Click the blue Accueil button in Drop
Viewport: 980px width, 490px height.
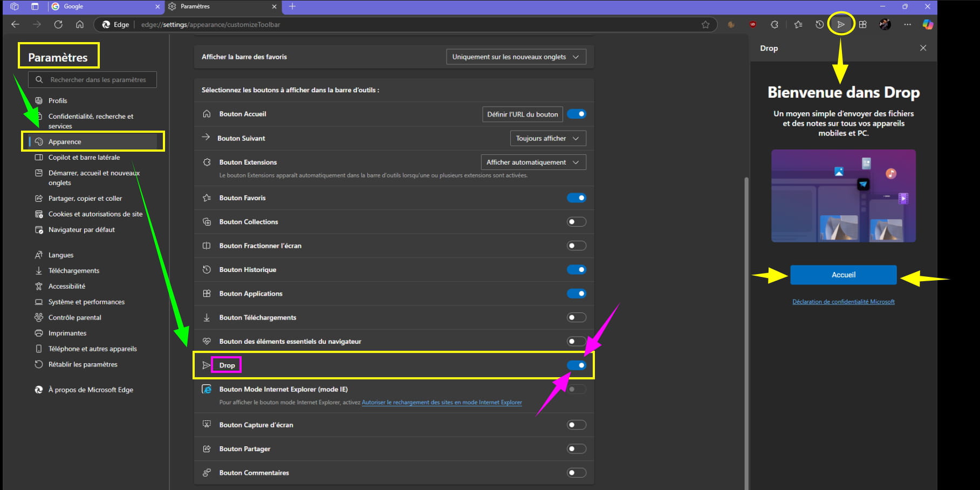pyautogui.click(x=844, y=275)
